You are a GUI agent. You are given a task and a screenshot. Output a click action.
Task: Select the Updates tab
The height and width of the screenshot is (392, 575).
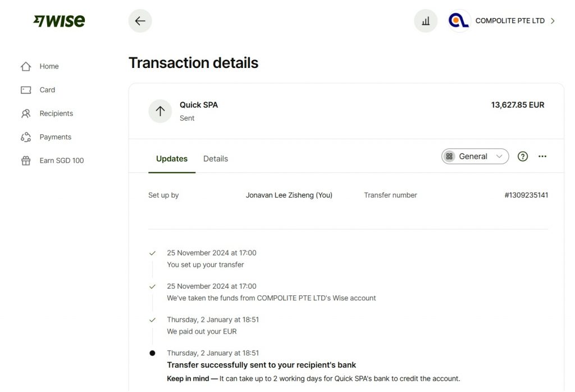[172, 159]
